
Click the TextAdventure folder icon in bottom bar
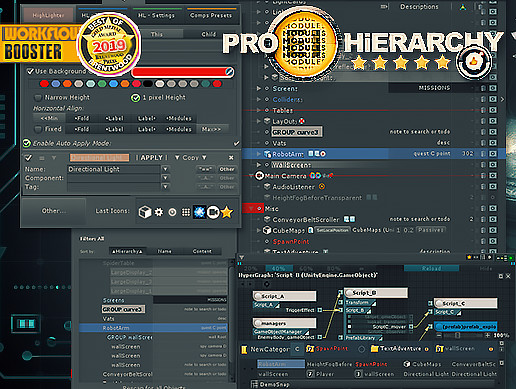click(375, 349)
